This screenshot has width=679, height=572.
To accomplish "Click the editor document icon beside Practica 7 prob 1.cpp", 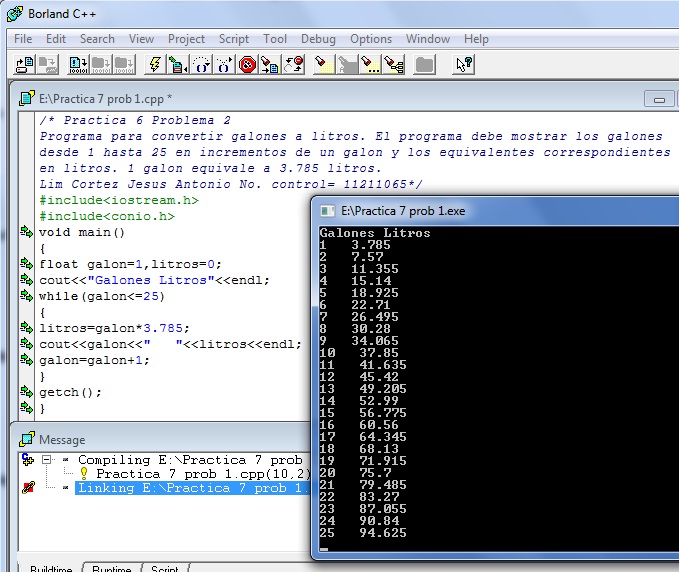I will point(27,98).
